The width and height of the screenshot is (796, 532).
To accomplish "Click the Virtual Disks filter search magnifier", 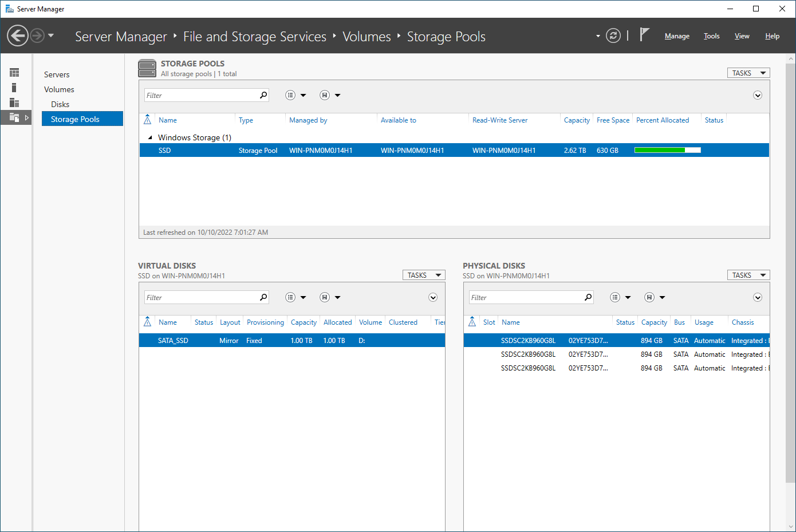I will (x=263, y=297).
